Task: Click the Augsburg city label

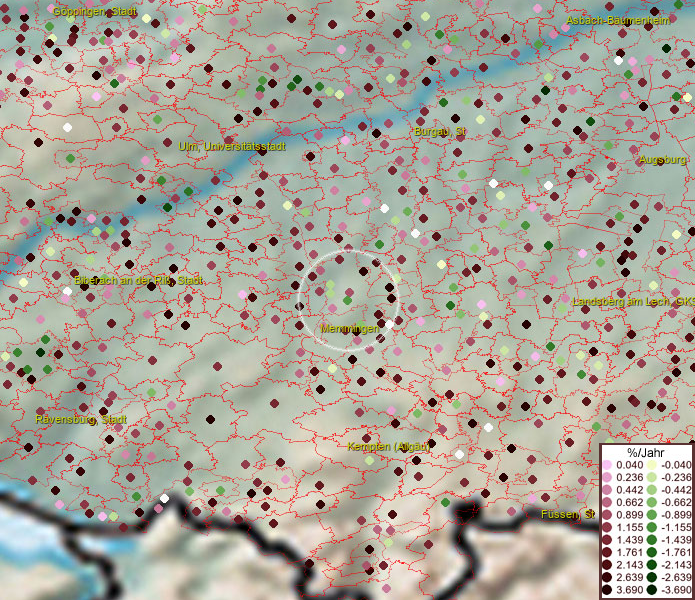Action: (x=662, y=159)
